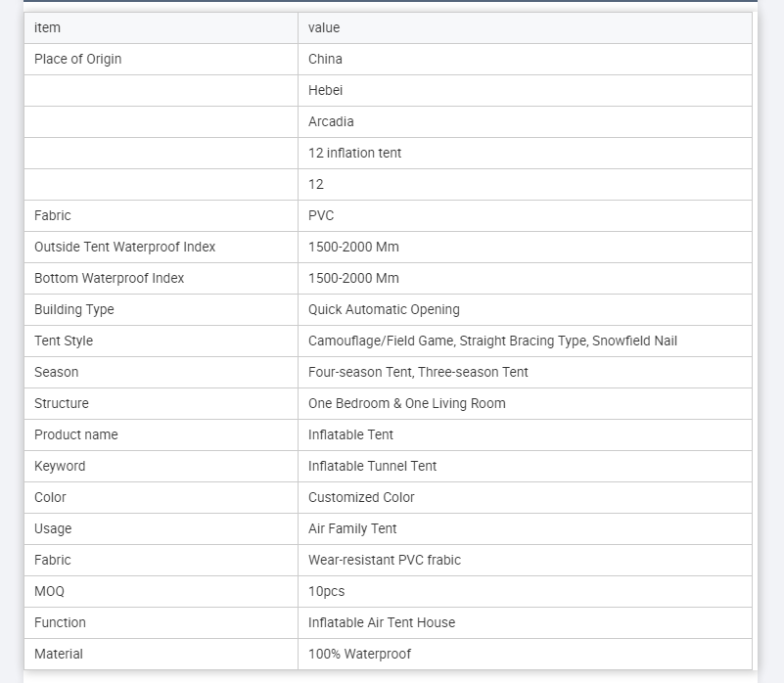The image size is (784, 683).
Task: Click the "value" column header
Action: (x=324, y=27)
